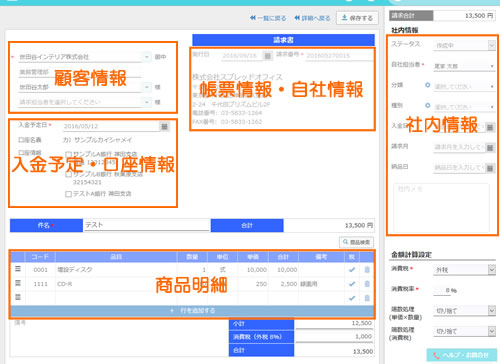Click the 消費税率 percentage field

point(442,290)
